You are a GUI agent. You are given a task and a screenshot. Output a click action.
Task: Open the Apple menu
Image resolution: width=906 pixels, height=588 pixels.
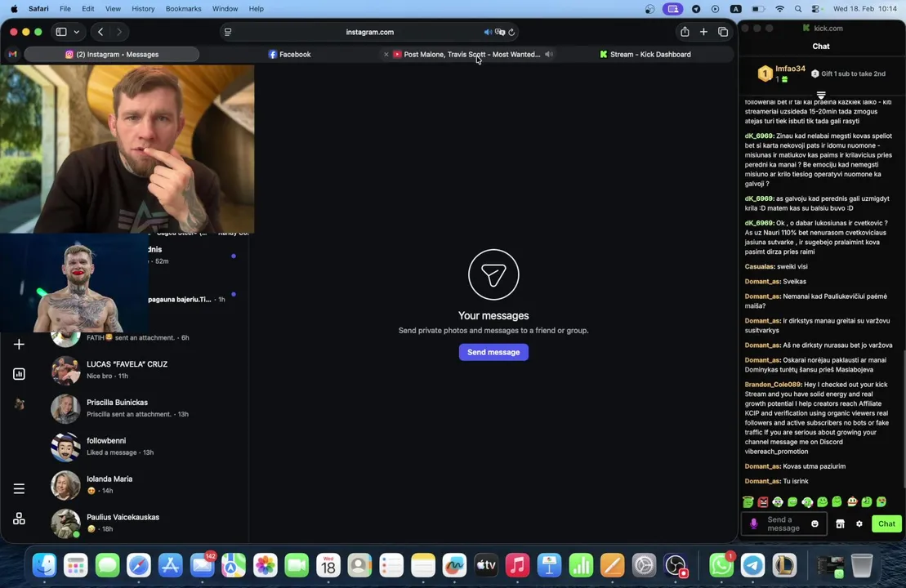pos(14,9)
